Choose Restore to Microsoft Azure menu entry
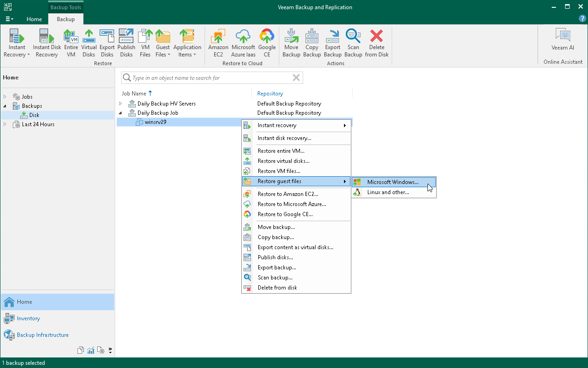588x368 pixels. coord(296,204)
